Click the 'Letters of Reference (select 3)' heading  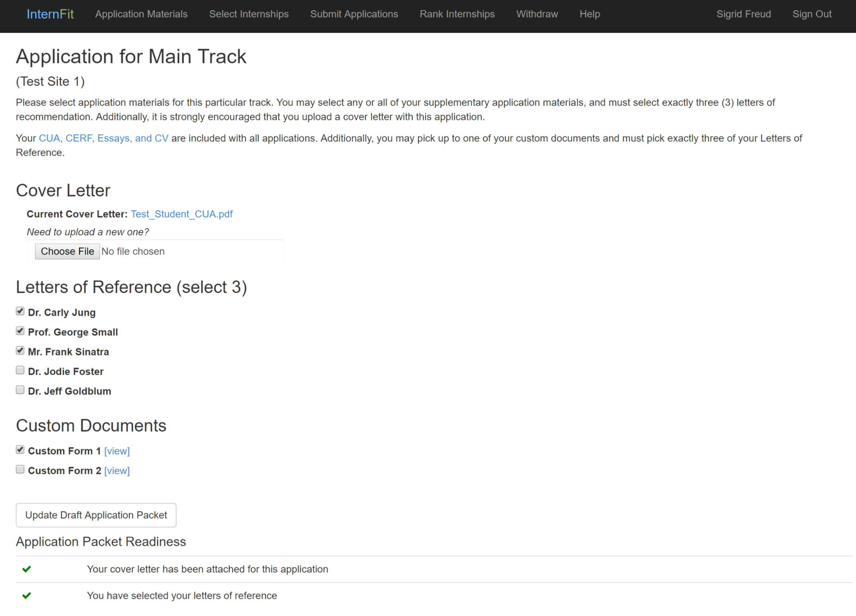click(132, 287)
